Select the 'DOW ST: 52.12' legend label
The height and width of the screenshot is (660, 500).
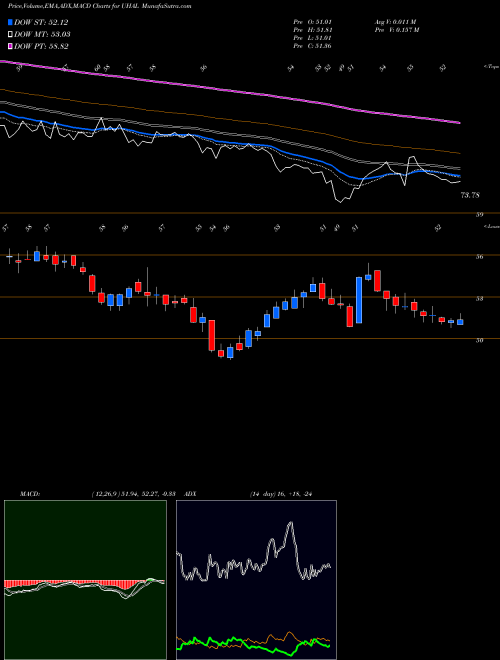[41, 22]
